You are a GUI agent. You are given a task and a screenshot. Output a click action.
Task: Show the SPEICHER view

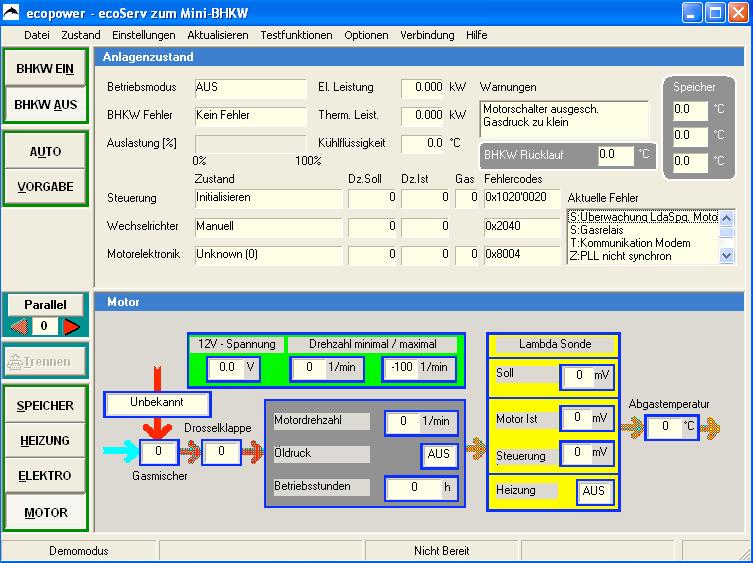coord(45,405)
